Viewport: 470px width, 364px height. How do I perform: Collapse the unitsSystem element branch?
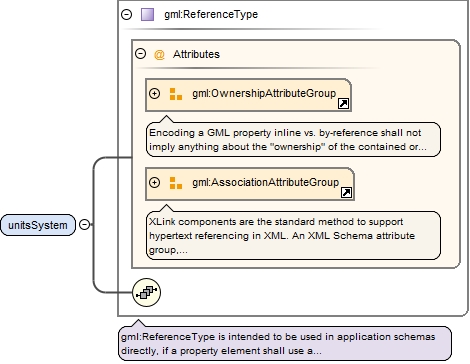point(85,225)
